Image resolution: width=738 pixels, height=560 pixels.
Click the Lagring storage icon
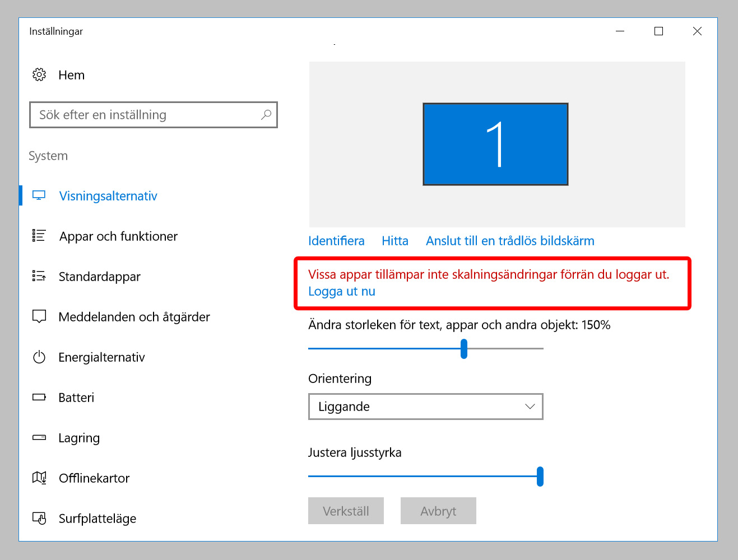click(x=39, y=437)
